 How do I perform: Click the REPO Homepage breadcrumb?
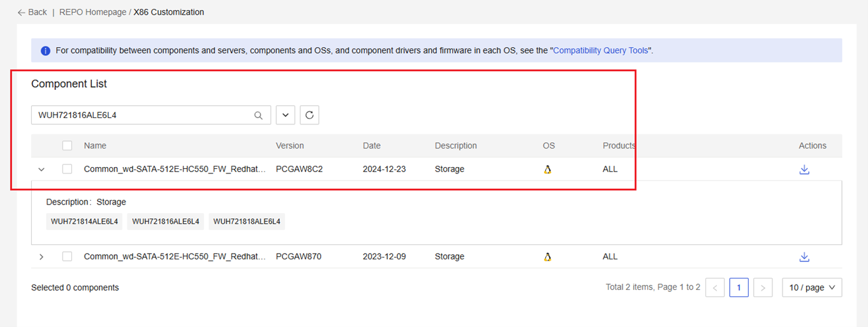tap(92, 12)
